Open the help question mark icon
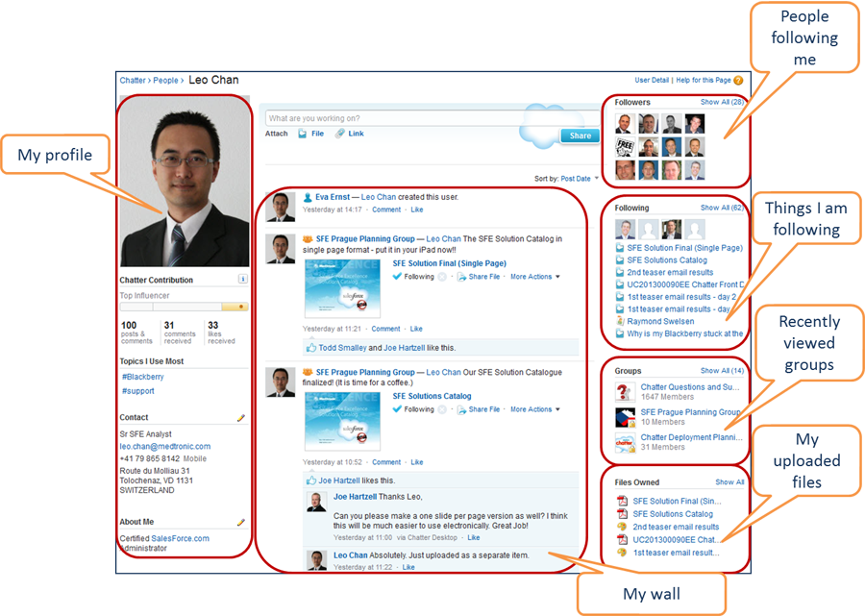The width and height of the screenshot is (865, 616). (738, 81)
